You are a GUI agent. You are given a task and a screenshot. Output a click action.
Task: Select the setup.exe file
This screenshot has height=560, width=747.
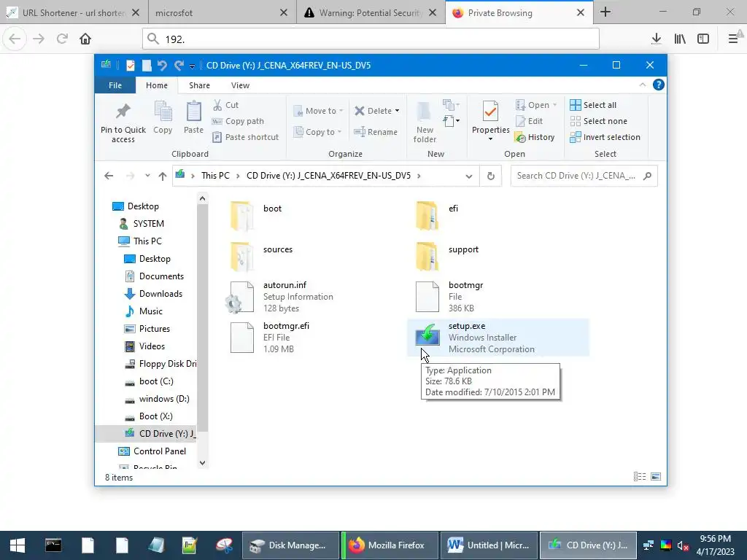[x=498, y=338]
